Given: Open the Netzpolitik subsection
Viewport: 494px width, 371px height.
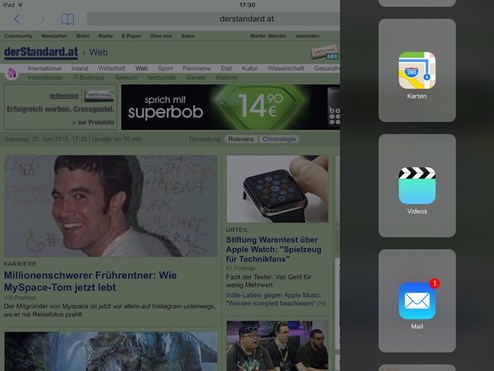Looking at the screenshot, I should [162, 78].
